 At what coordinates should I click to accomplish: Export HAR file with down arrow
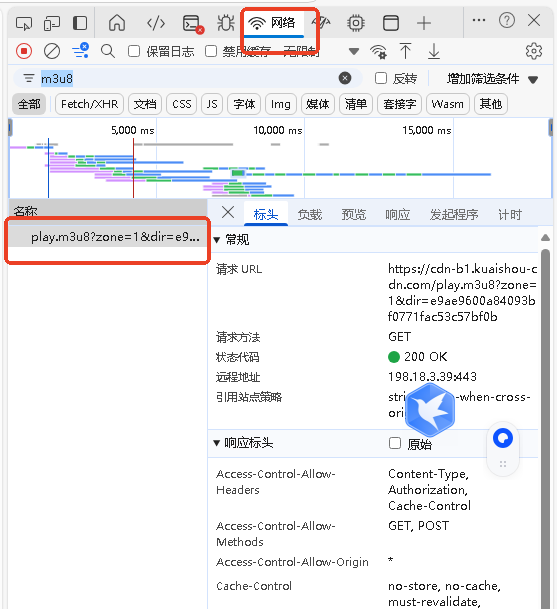(x=434, y=51)
